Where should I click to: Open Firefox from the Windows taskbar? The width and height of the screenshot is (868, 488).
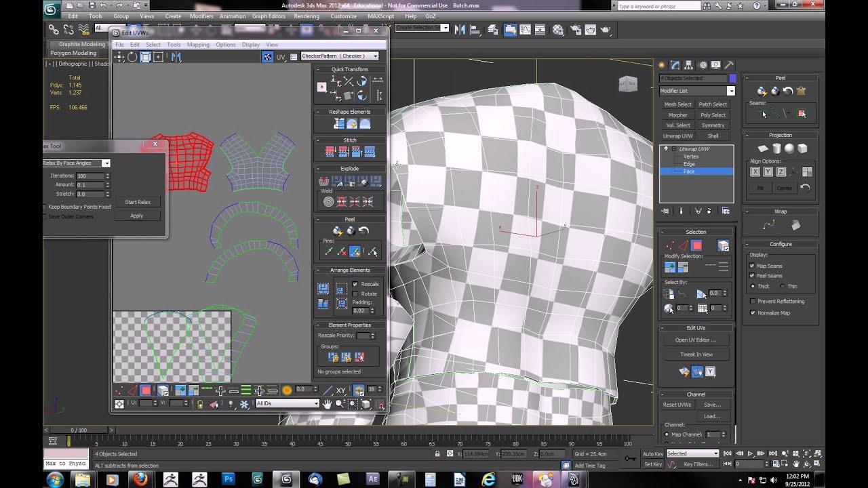tap(140, 479)
